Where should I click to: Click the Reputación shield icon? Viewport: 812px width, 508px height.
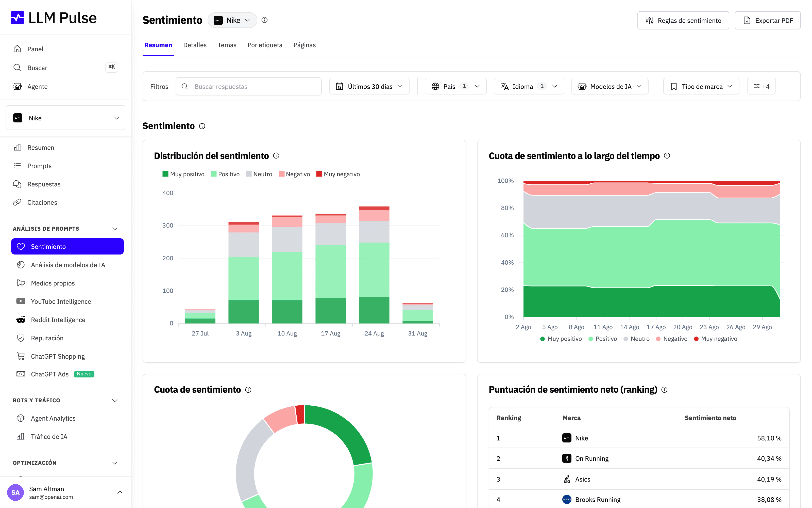pyautogui.click(x=21, y=338)
